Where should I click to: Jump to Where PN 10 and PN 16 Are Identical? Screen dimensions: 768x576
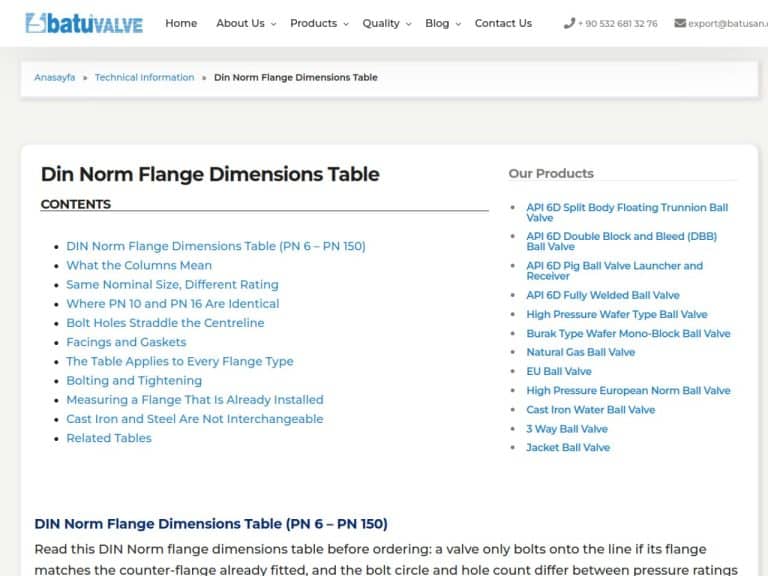pyautogui.click(x=173, y=304)
